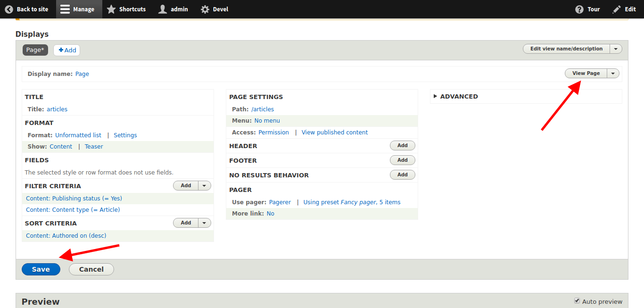Screen dimensions: 644x308
Task: Cancel the view changes
Action: pos(91,269)
